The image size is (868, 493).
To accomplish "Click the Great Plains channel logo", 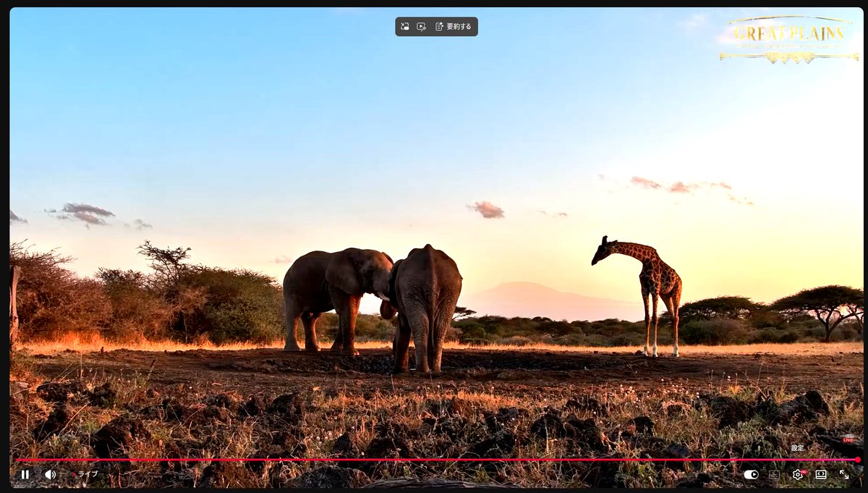I will (789, 38).
